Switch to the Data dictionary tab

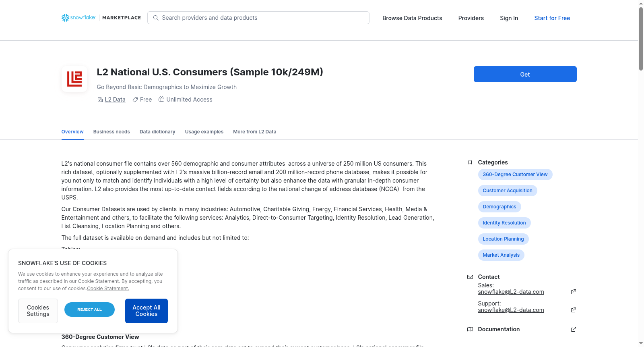click(157, 132)
